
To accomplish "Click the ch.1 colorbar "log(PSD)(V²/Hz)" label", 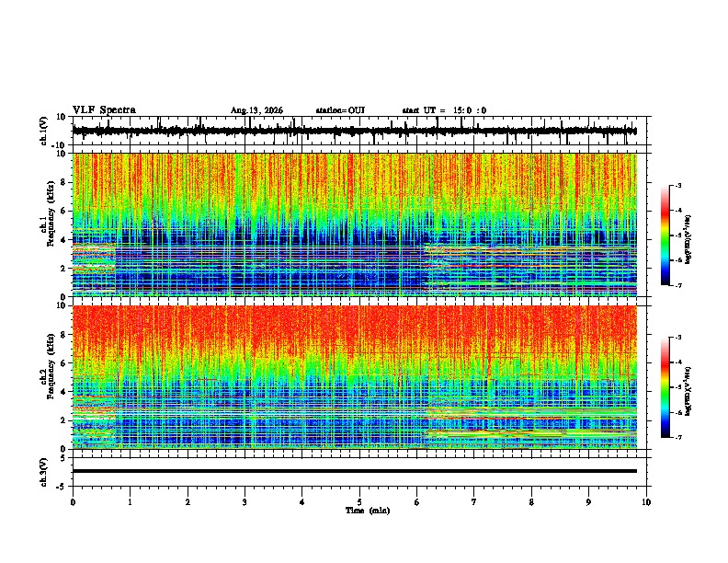I will (688, 240).
